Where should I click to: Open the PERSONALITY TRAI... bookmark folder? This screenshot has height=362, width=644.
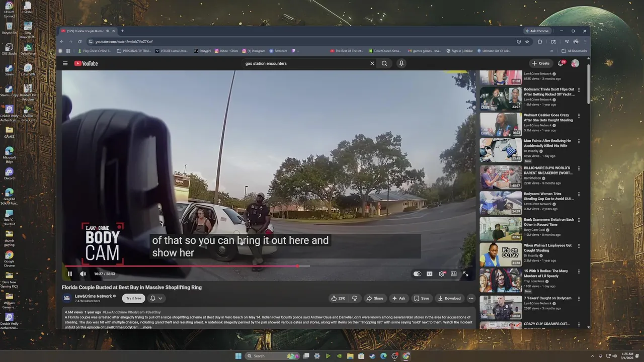pos(134,51)
